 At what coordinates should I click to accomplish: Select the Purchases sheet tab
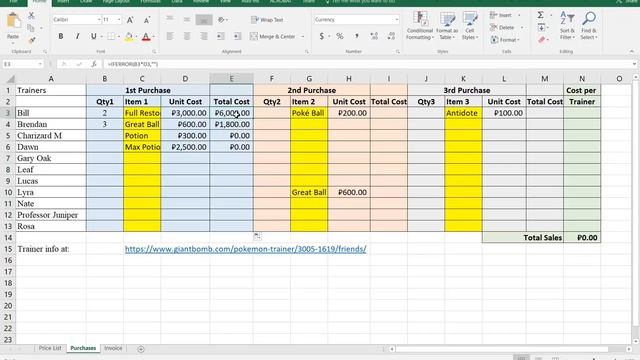pos(83,348)
